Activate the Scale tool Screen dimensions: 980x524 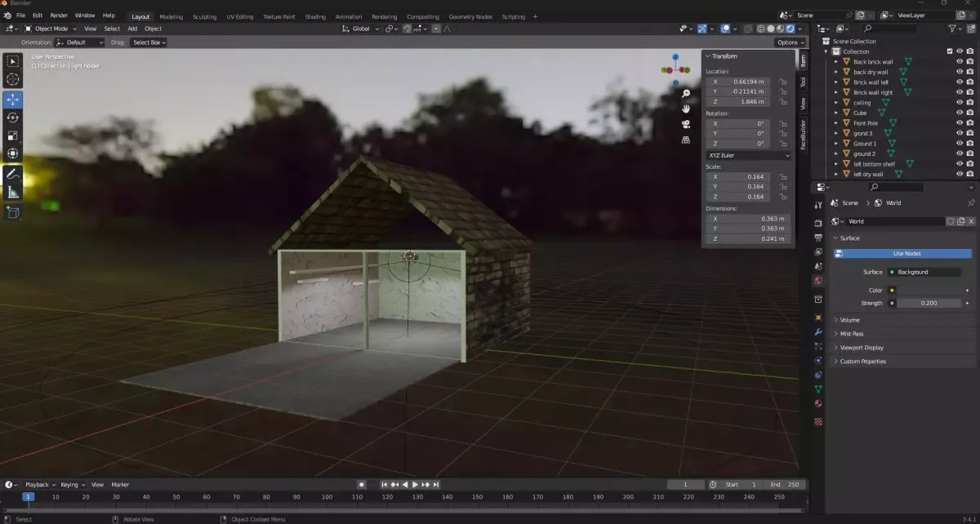point(13,135)
